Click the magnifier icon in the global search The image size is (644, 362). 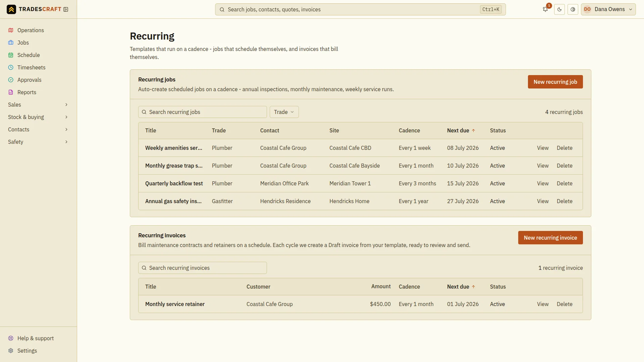click(x=222, y=9)
